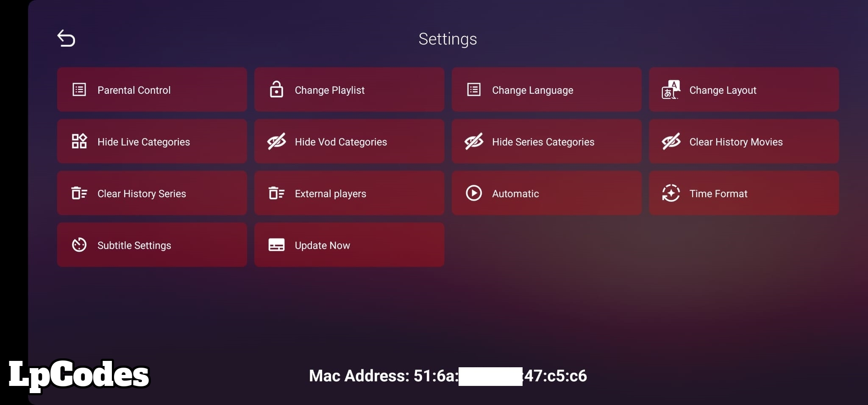868x405 pixels.
Task: Click the grid icon on Hide Live Categories
Action: pyautogui.click(x=79, y=141)
